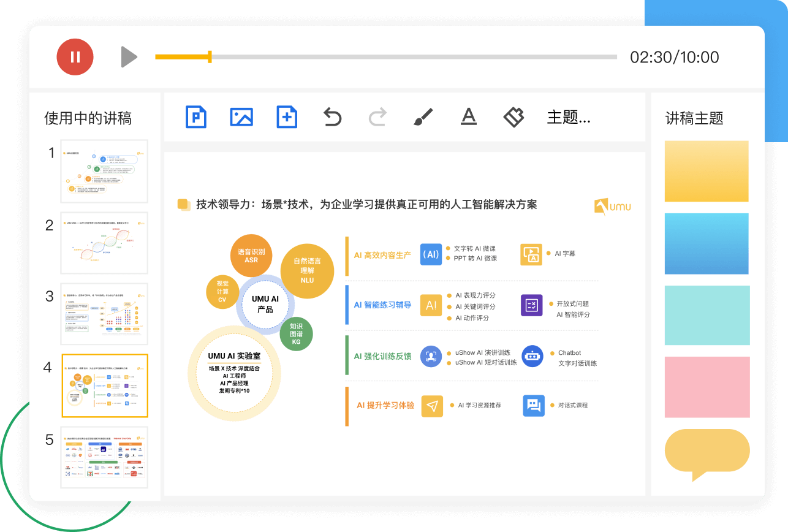This screenshot has height=532, width=788.
Task: Open slide 2 thumbnail
Action: (x=104, y=243)
